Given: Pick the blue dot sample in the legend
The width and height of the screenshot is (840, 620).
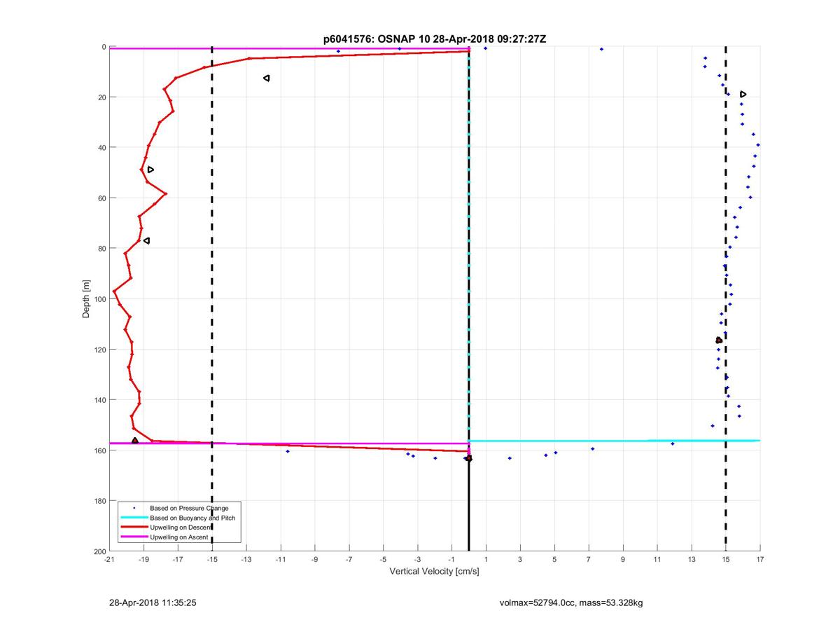Looking at the screenshot, I should point(133,507).
